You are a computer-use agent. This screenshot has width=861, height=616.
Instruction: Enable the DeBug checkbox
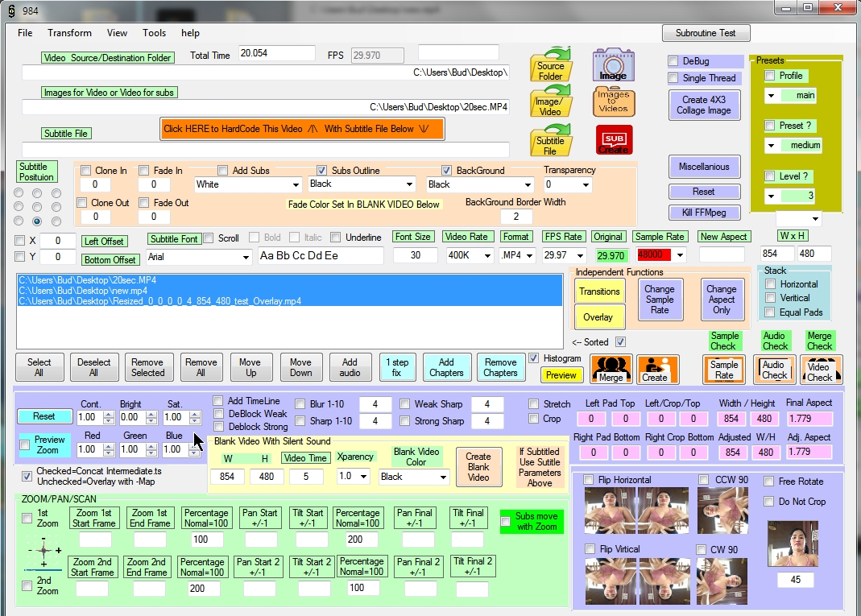tap(673, 61)
